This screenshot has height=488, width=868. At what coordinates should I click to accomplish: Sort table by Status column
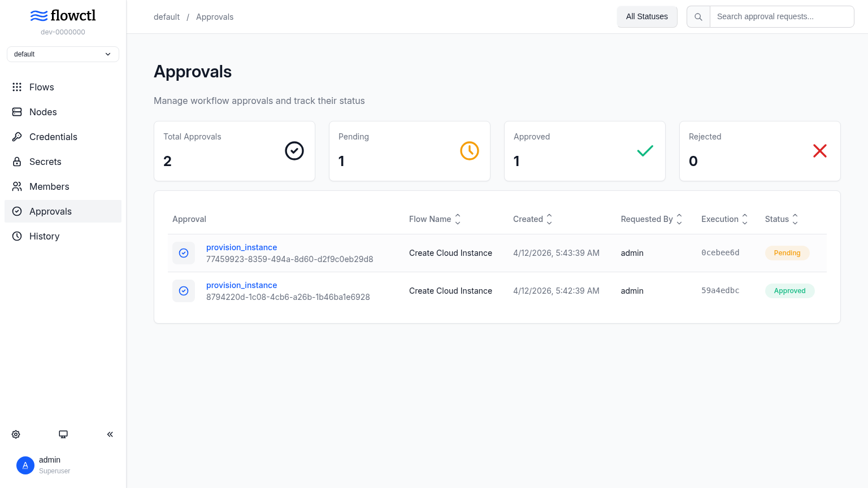782,219
